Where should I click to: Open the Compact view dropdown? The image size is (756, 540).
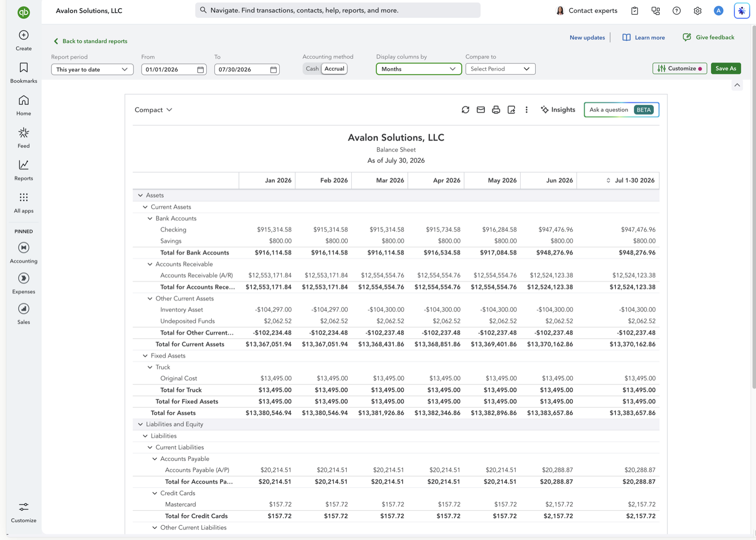(x=153, y=110)
